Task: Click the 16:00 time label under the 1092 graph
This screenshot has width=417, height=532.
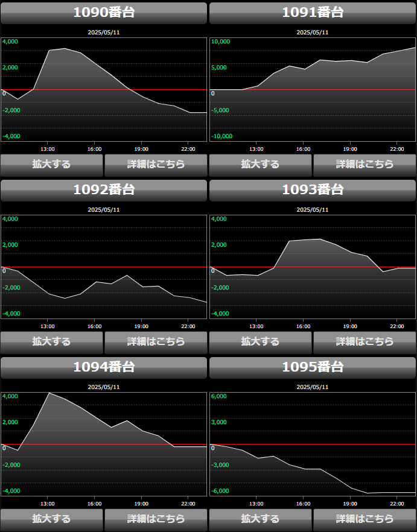Action: (94, 326)
